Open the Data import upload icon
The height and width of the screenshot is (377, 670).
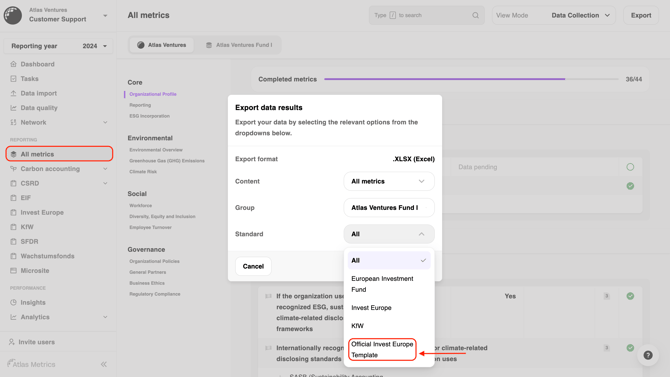point(13,93)
